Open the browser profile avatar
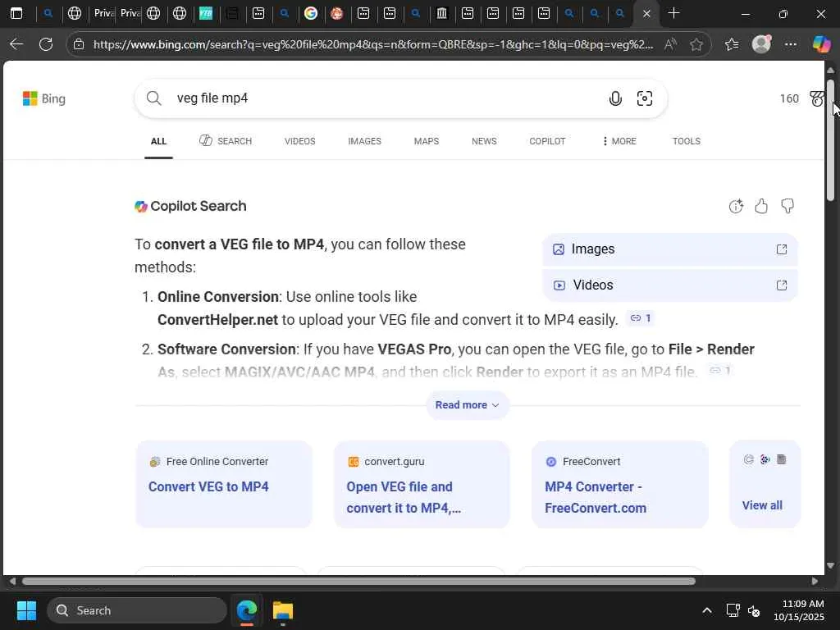 point(761,44)
